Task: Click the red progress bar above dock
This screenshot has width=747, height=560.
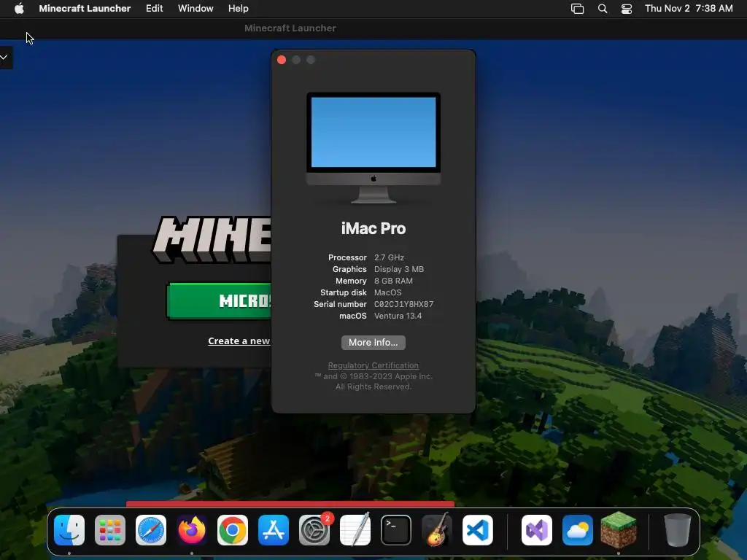Action: point(290,504)
